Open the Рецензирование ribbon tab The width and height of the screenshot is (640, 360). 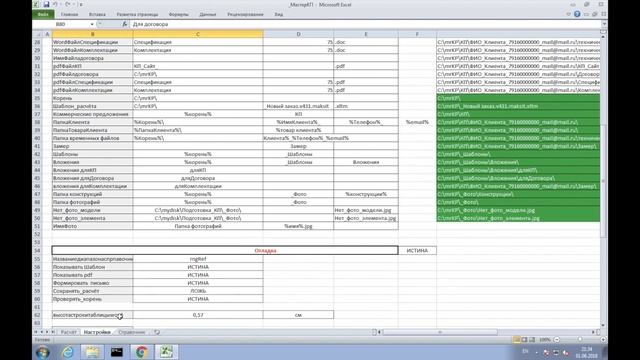(x=245, y=14)
